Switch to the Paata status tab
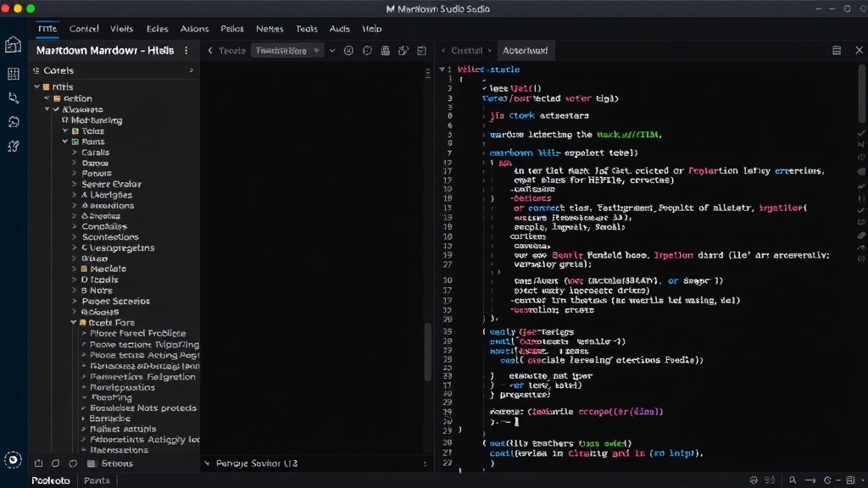Screen dimensions: 868x488 pyautogui.click(x=97, y=480)
